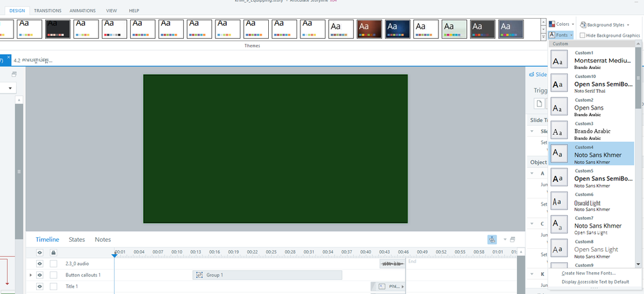Hide the Title 1 object

click(40, 286)
